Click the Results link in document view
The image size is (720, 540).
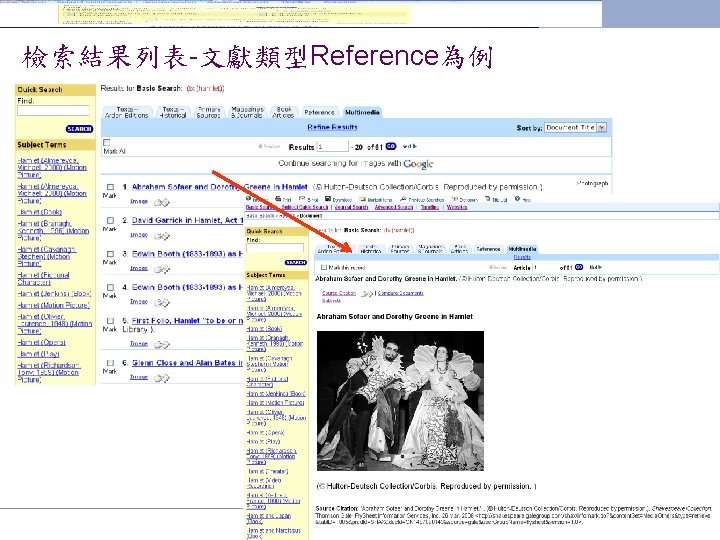point(522,257)
